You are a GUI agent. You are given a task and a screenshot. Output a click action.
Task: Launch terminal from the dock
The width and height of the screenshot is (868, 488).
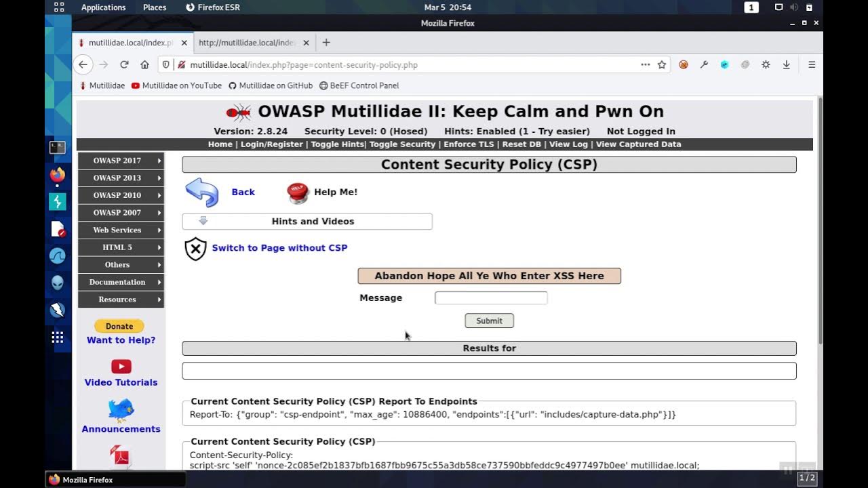pyautogui.click(x=58, y=146)
